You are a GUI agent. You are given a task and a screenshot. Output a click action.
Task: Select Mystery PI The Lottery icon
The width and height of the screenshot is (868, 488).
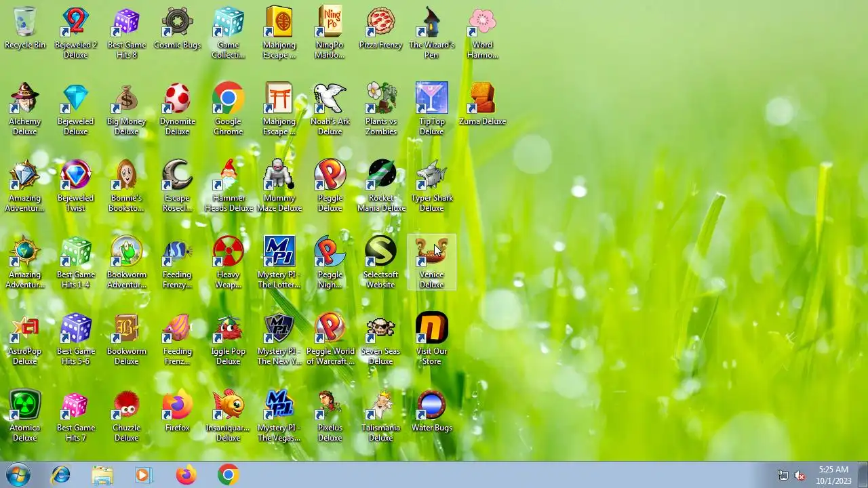[x=279, y=251]
